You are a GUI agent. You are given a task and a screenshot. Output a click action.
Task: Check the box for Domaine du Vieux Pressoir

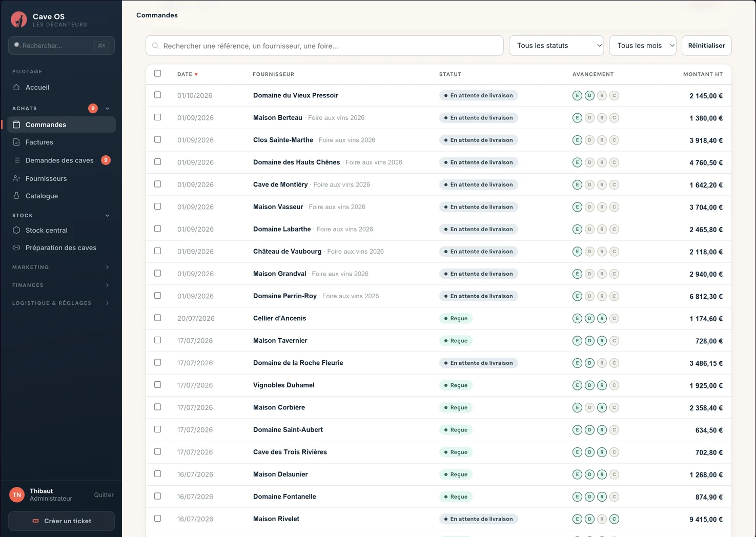(x=157, y=95)
